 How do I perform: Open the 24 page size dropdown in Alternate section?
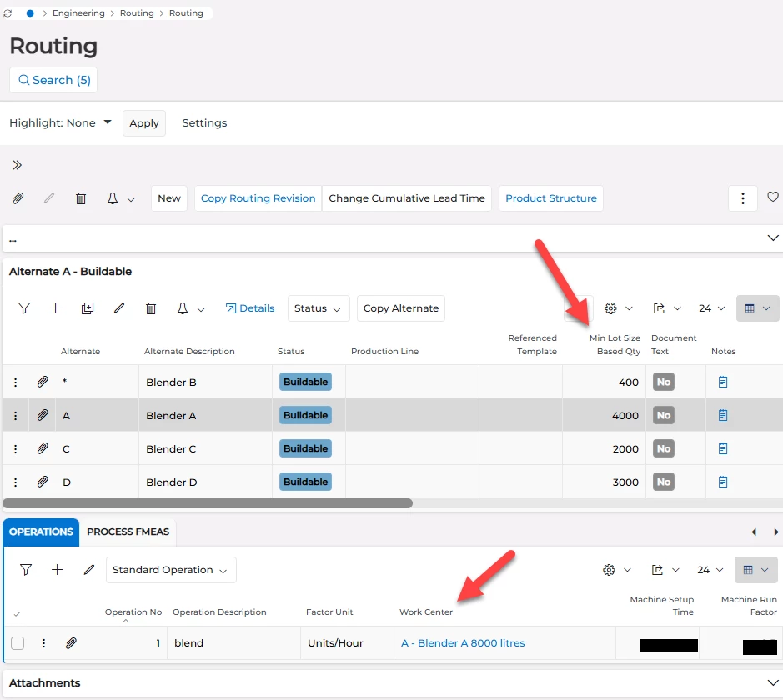tap(711, 308)
